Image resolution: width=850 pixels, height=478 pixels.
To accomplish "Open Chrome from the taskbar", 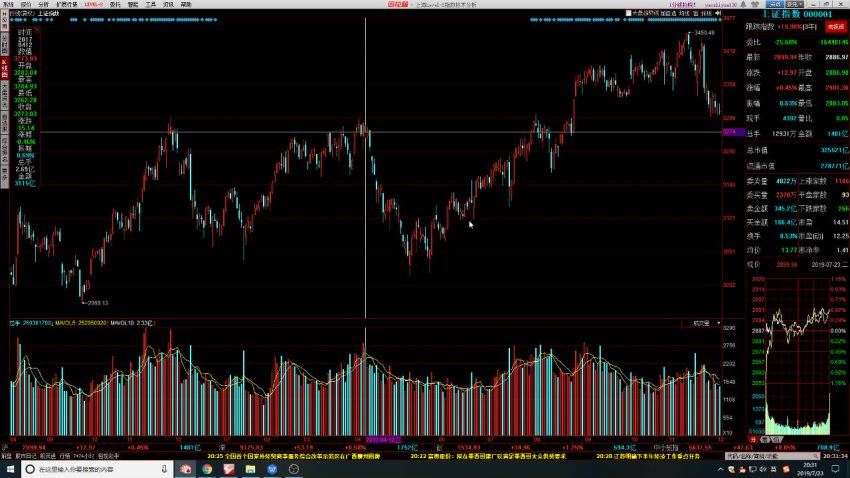I will pos(207,469).
